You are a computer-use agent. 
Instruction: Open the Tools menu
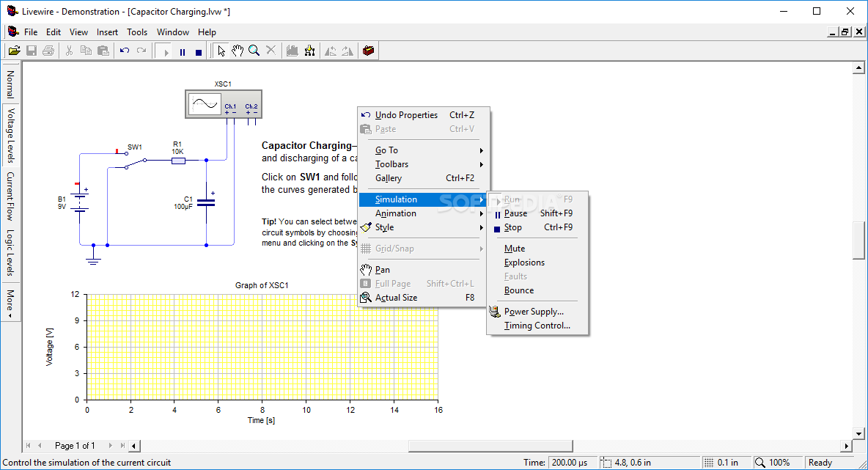pyautogui.click(x=137, y=32)
